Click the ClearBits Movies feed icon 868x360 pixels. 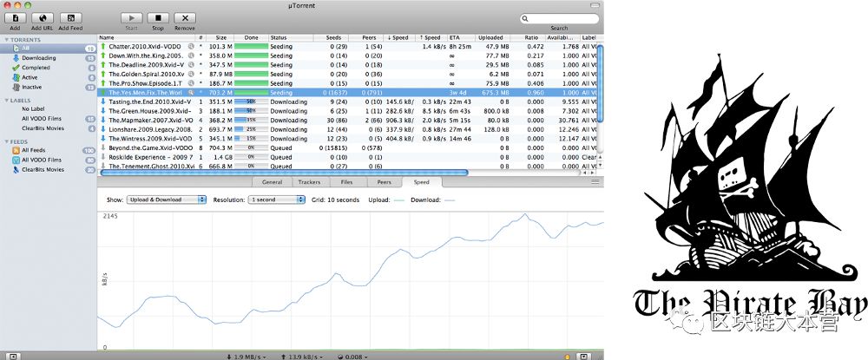(16, 170)
